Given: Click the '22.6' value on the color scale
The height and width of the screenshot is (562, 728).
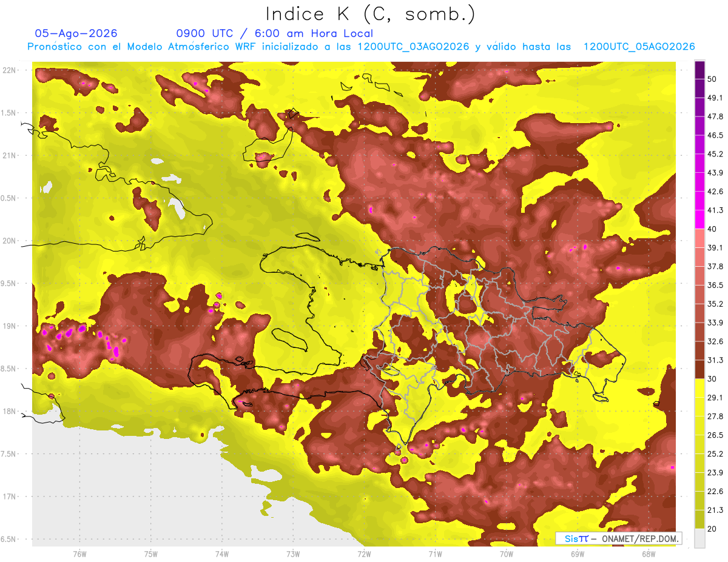Looking at the screenshot, I should [x=715, y=492].
